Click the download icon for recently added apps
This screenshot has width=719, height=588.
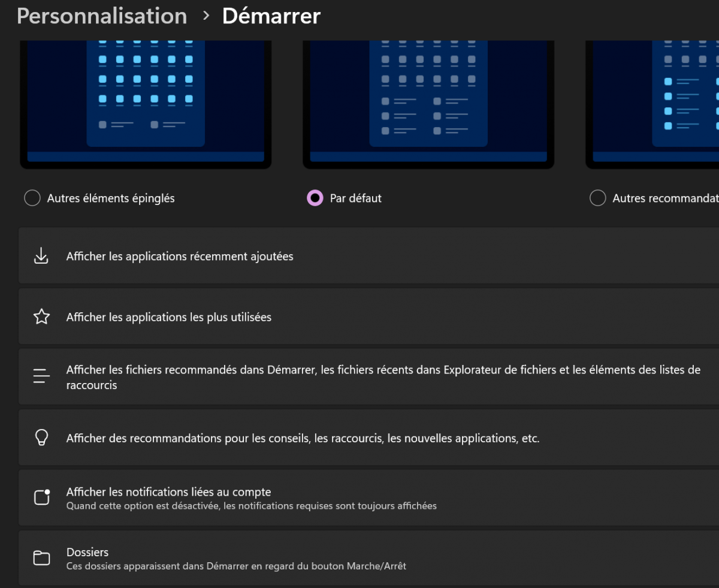click(x=41, y=256)
